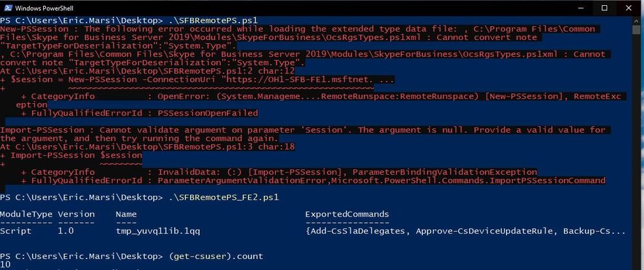This screenshot has width=644, height=270.
Task: Click the Windows PowerShell title text
Action: click(44, 8)
